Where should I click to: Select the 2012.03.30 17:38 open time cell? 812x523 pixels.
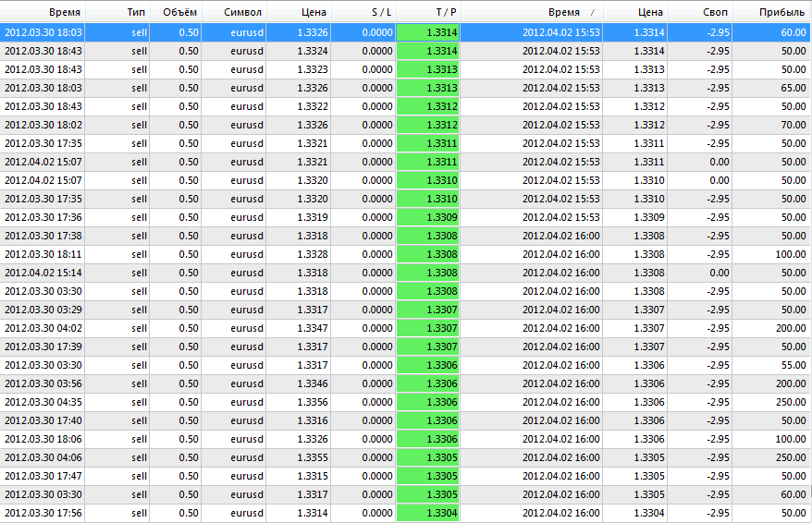[43, 236]
